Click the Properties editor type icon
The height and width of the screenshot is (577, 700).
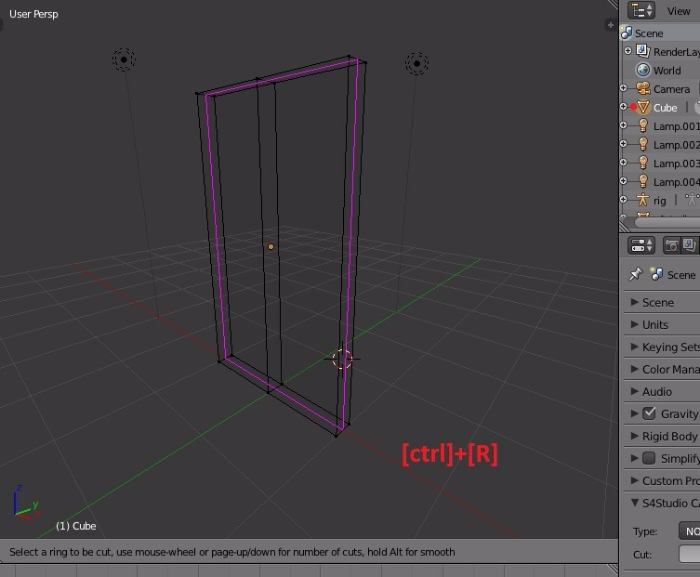[x=641, y=245]
